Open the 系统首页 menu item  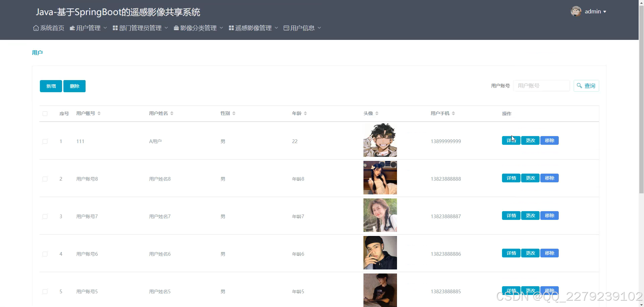(x=52, y=28)
